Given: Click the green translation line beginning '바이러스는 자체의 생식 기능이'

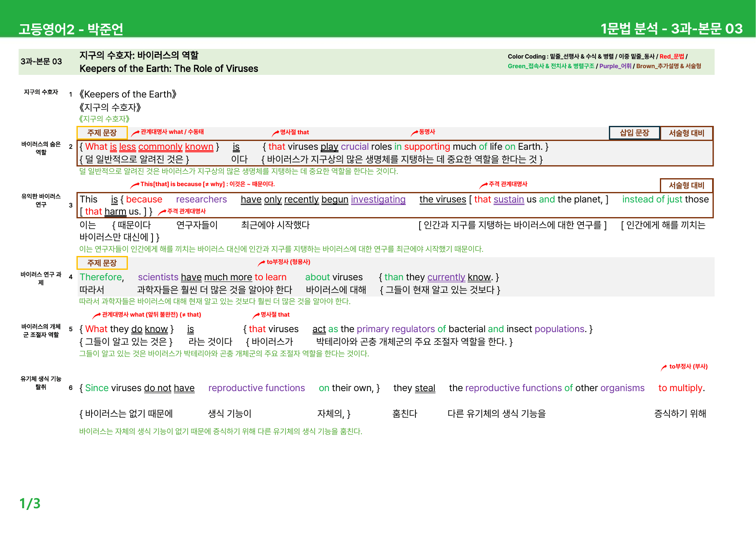Looking at the screenshot, I should coord(221,431).
